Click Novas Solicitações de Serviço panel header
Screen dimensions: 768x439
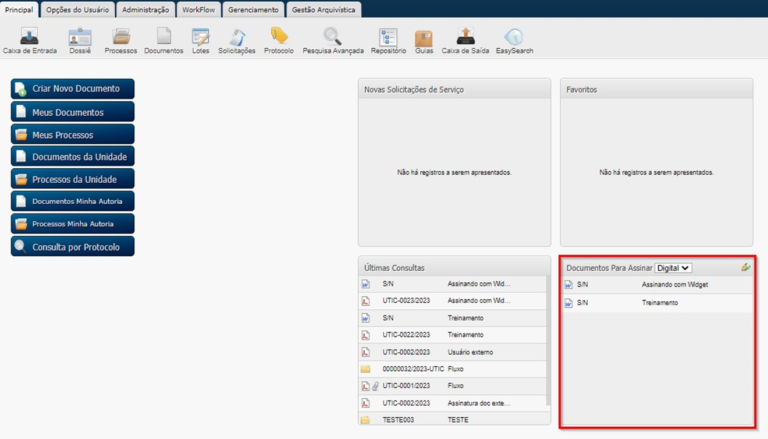tap(455, 89)
